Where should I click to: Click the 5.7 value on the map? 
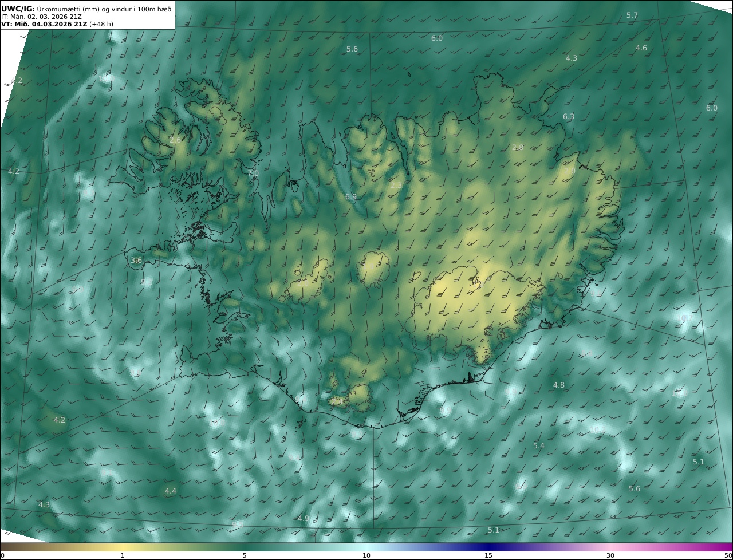point(632,15)
